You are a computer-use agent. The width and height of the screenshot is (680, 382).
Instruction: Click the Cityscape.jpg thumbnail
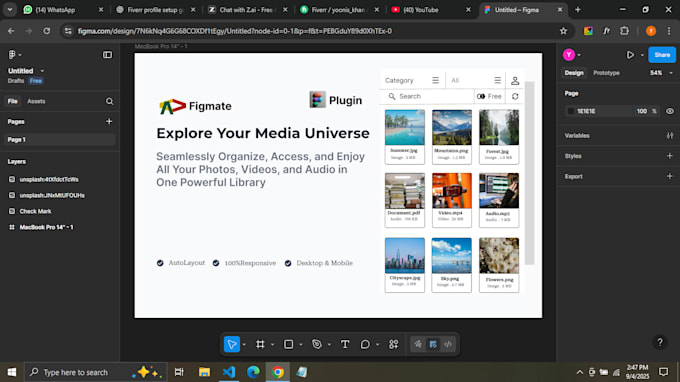point(405,255)
